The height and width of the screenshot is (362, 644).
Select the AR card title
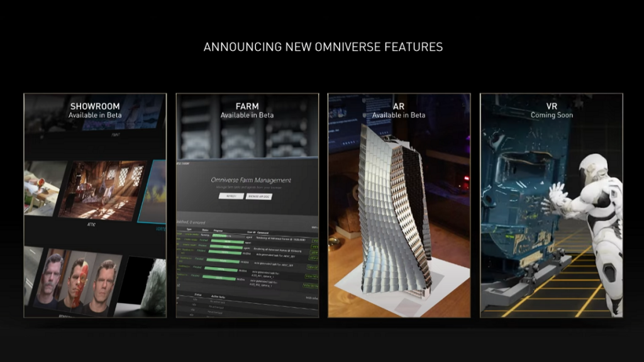pos(399,106)
